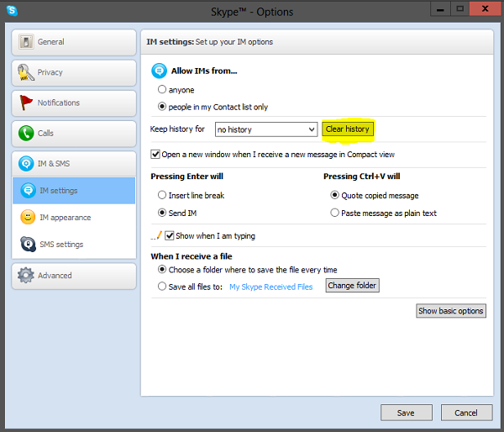
Task: Click the Privacy keys icon
Action: pyautogui.click(x=25, y=72)
